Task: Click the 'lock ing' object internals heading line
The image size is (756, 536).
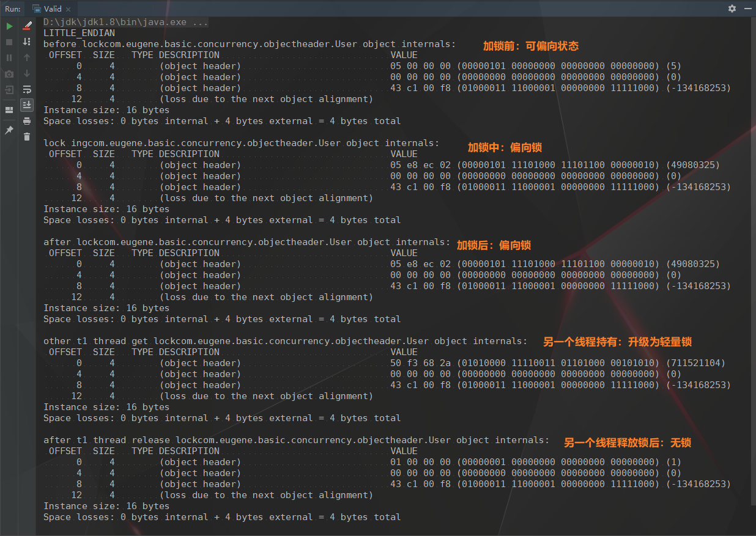Action: (241, 143)
